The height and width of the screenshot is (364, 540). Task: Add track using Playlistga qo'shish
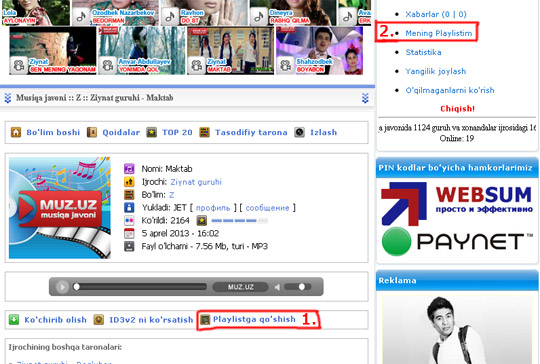254,319
